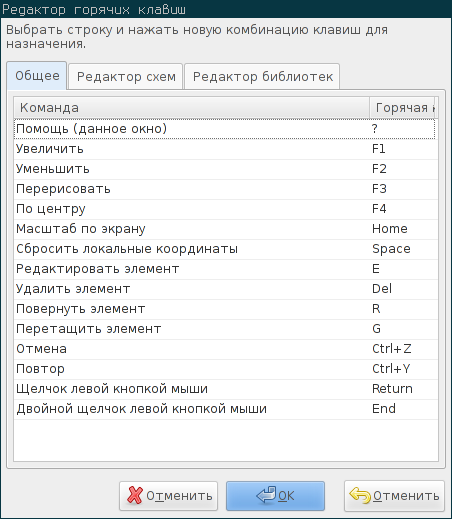Select Двойной щелчок левой кнопкой мыши row
The width and height of the screenshot is (452, 519).
(x=226, y=409)
